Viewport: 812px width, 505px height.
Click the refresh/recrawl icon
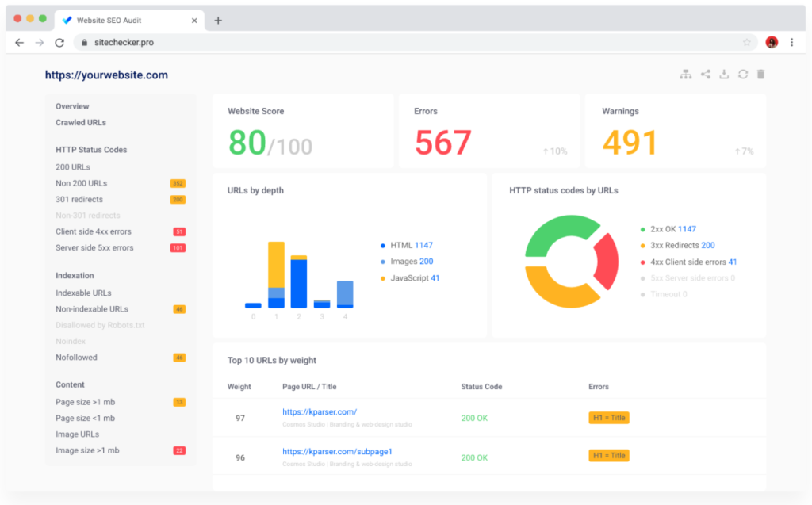click(742, 75)
